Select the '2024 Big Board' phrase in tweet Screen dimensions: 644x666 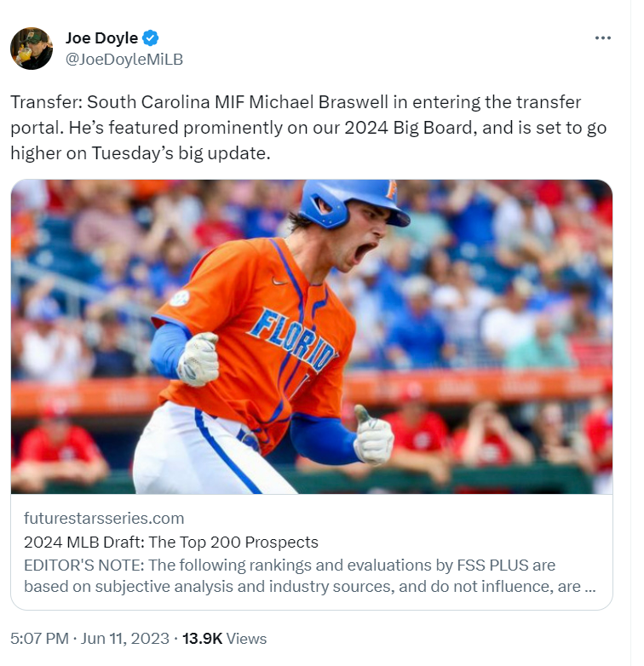[408, 128]
